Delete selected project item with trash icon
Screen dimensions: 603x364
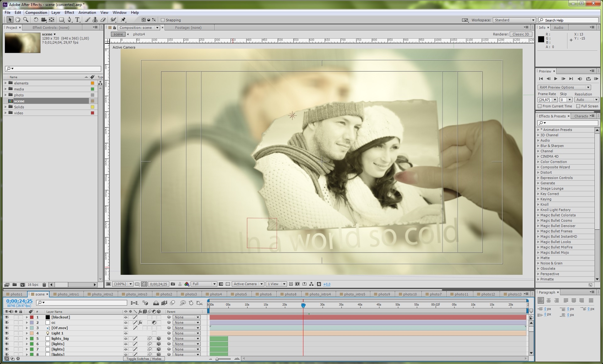coord(44,285)
